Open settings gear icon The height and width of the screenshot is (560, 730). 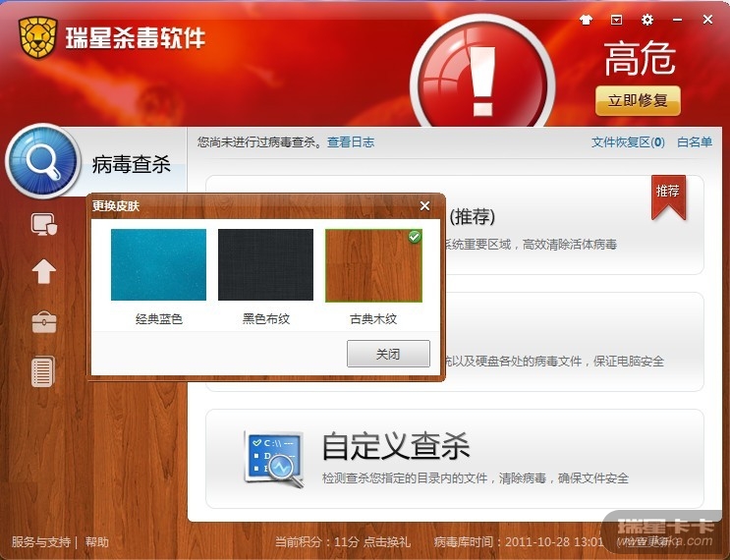[647, 20]
